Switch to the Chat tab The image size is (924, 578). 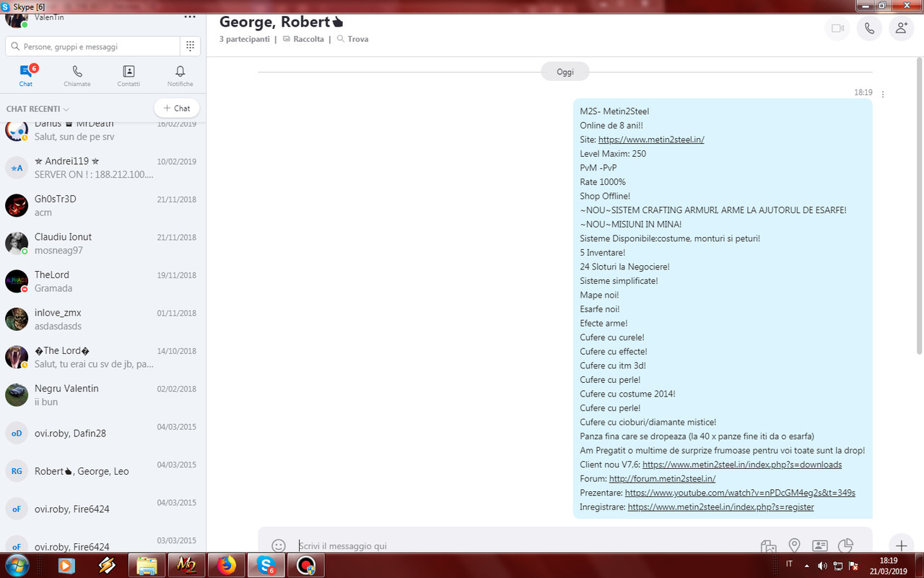26,75
